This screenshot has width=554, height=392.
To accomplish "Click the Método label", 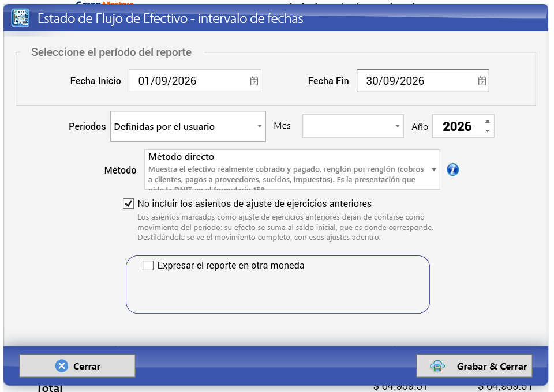I will pyautogui.click(x=120, y=170).
